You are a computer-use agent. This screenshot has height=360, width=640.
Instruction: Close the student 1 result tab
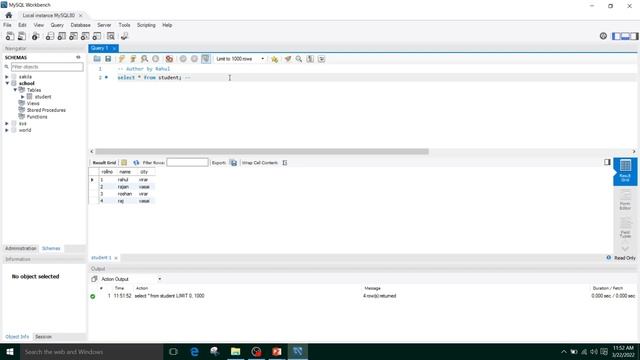pyautogui.click(x=116, y=258)
